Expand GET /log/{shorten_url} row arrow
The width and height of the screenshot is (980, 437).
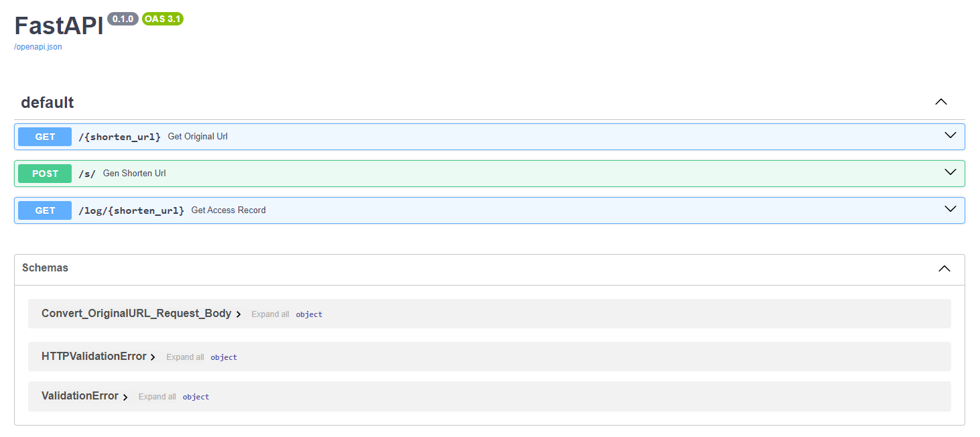point(950,208)
